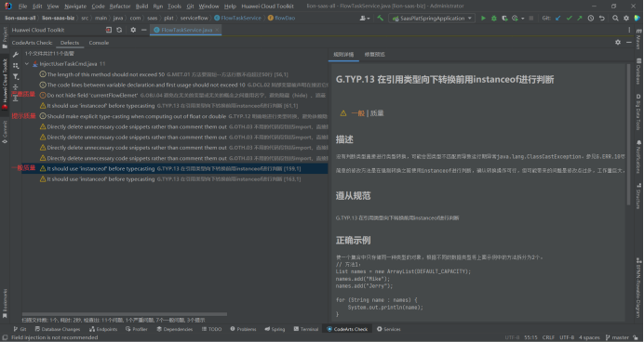The height and width of the screenshot is (342, 644).
Task: Click the vertical scrollbar of rule detail pane
Action: click(628, 134)
